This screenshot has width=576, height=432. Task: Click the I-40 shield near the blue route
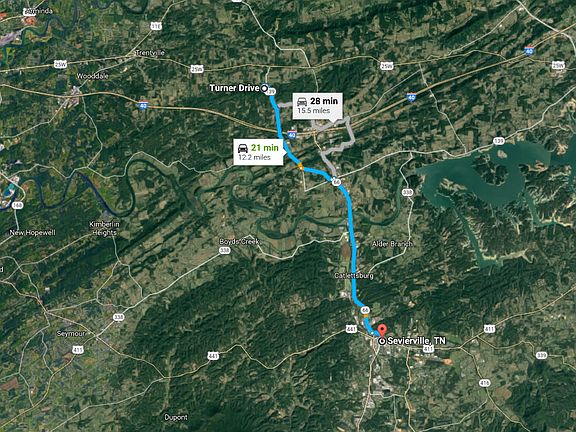tap(292, 134)
